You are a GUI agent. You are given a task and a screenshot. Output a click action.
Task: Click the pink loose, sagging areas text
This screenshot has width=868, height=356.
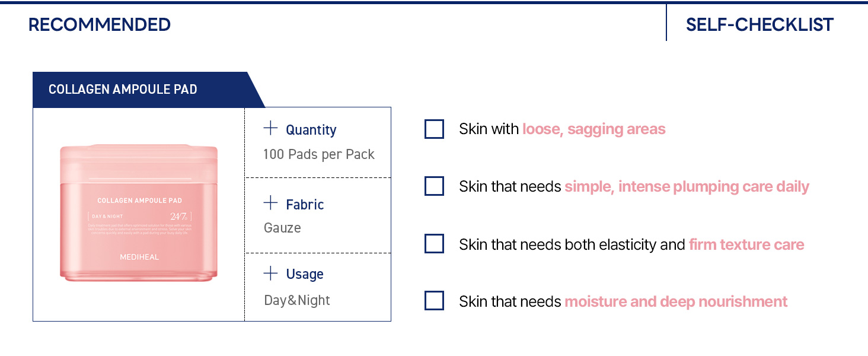pos(594,129)
